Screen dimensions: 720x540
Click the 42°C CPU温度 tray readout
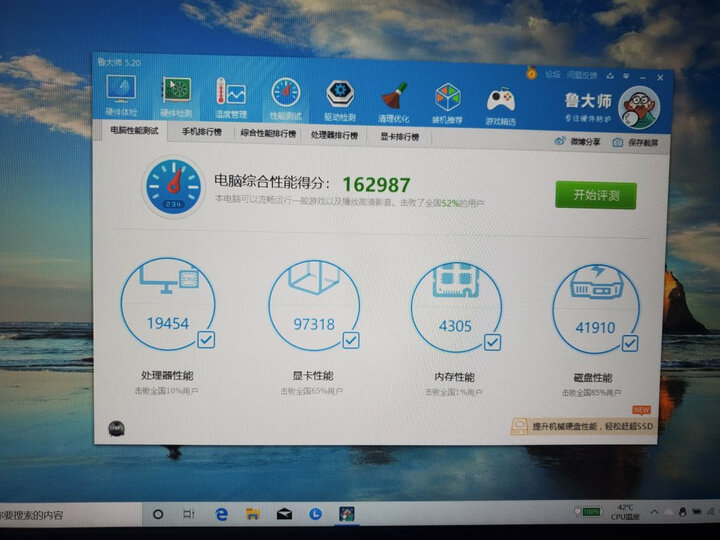pyautogui.click(x=625, y=512)
